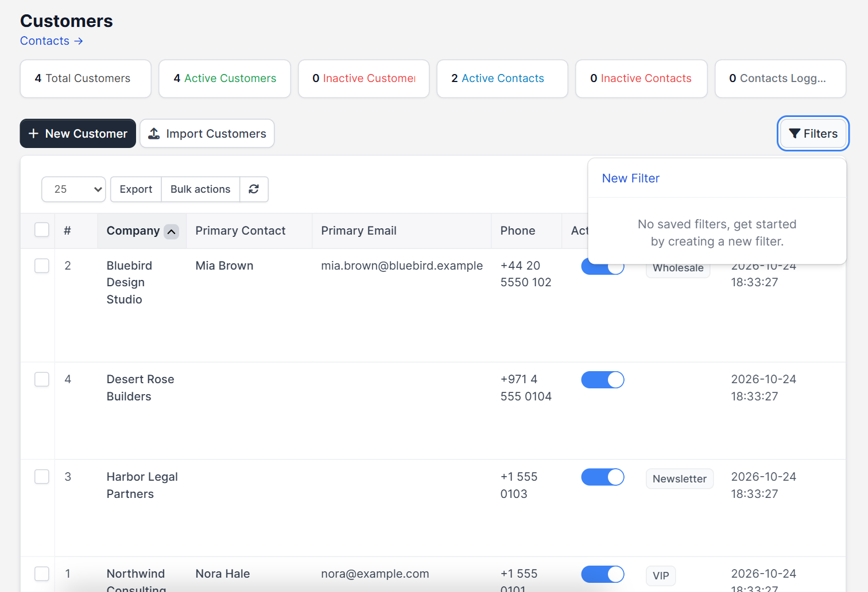Screen dimensions: 868x592
Task: Filter by 2 Active Contacts card
Action: (x=502, y=79)
